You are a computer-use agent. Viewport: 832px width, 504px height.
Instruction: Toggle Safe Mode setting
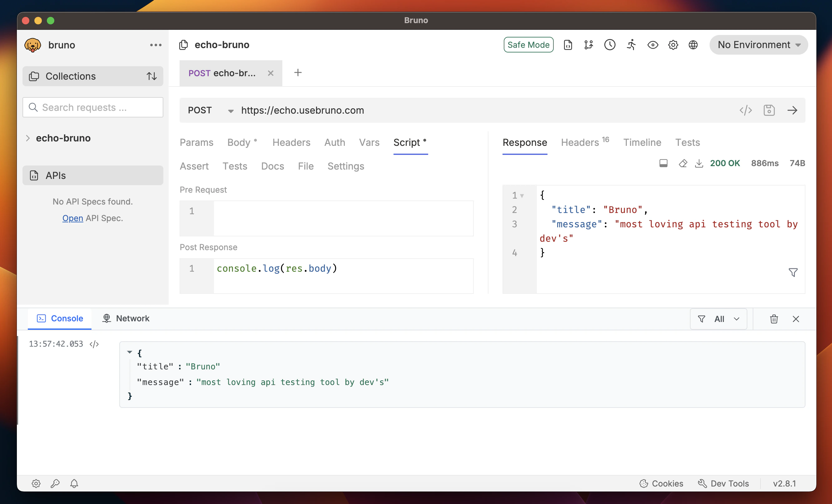coord(528,45)
